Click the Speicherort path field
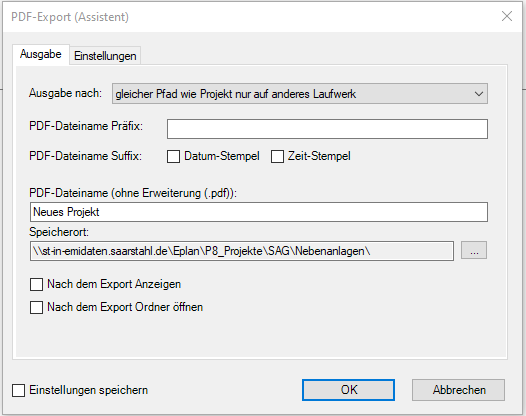526x416 pixels. click(x=242, y=251)
